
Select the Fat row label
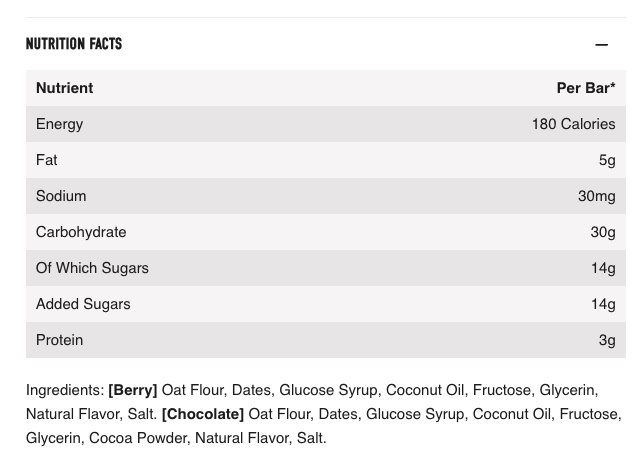tap(46, 160)
